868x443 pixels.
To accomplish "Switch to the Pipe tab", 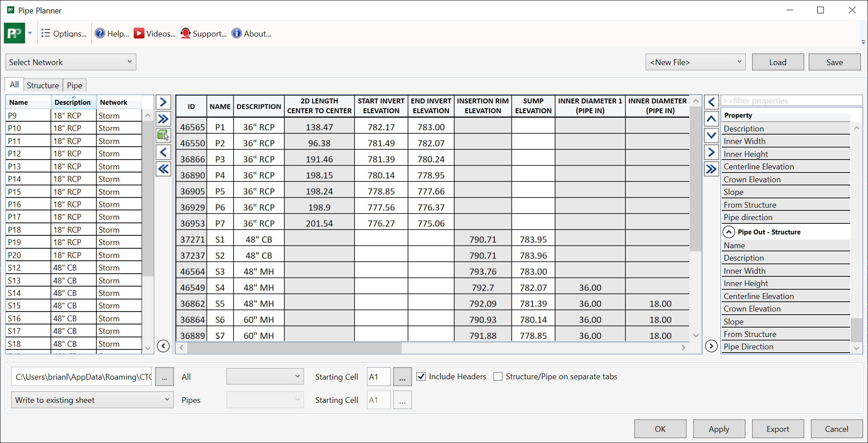I will click(74, 85).
